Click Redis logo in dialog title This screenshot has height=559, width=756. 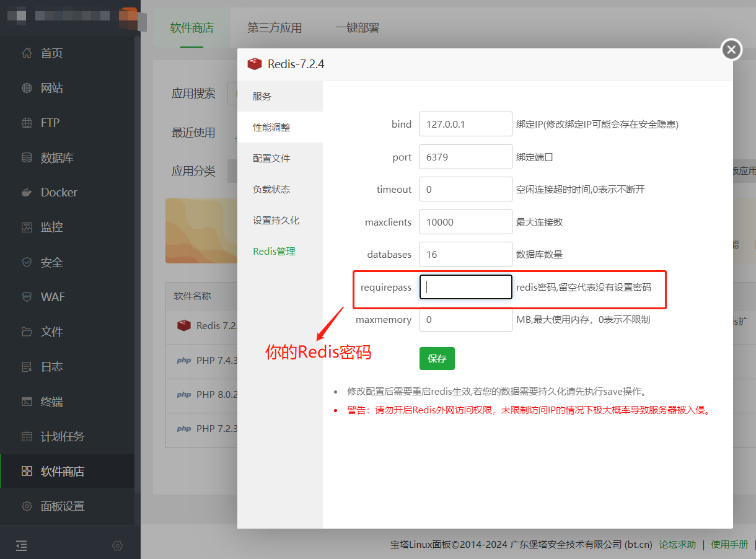point(254,64)
